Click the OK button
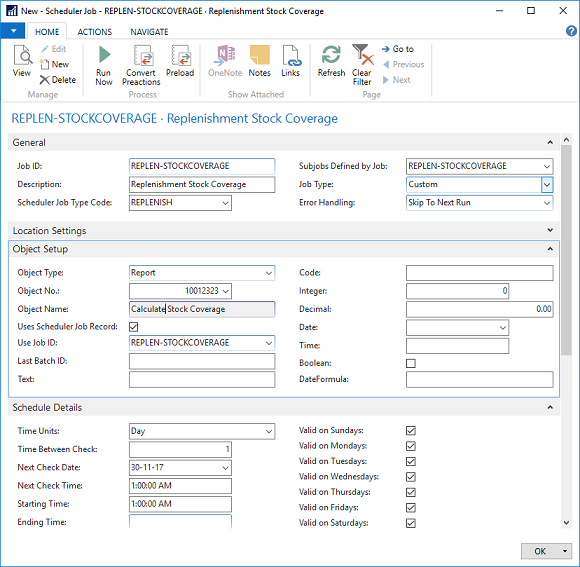 (x=540, y=551)
